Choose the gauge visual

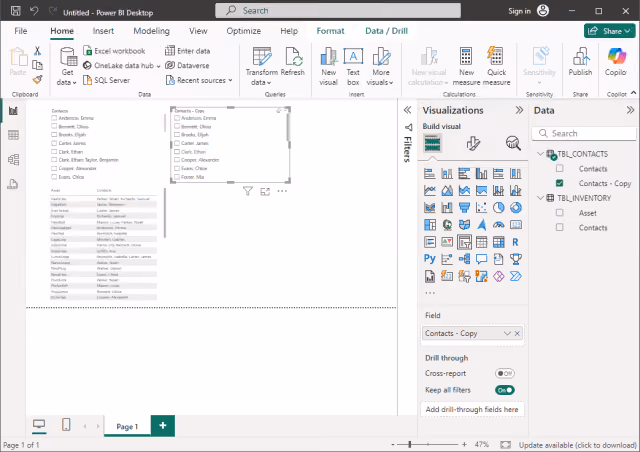tap(498, 225)
